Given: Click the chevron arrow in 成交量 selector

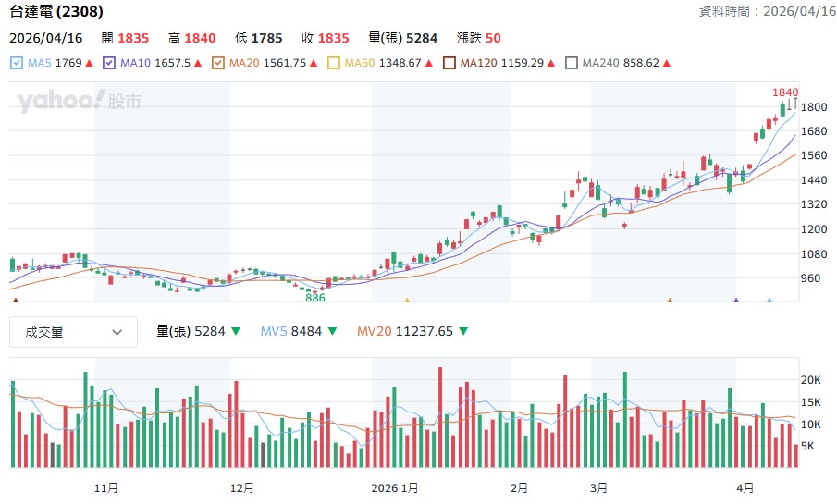Looking at the screenshot, I should click(x=117, y=332).
